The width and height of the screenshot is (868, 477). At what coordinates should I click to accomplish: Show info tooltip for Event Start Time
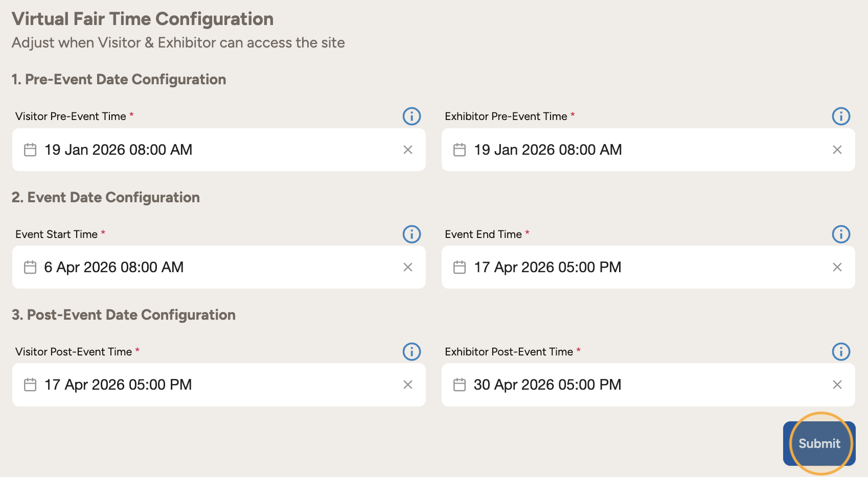tap(412, 234)
